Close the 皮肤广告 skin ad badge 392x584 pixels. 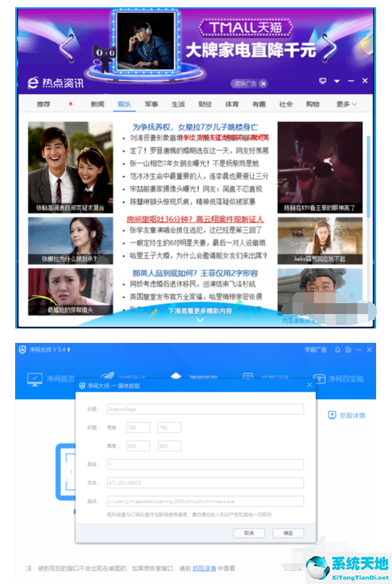coord(263,84)
